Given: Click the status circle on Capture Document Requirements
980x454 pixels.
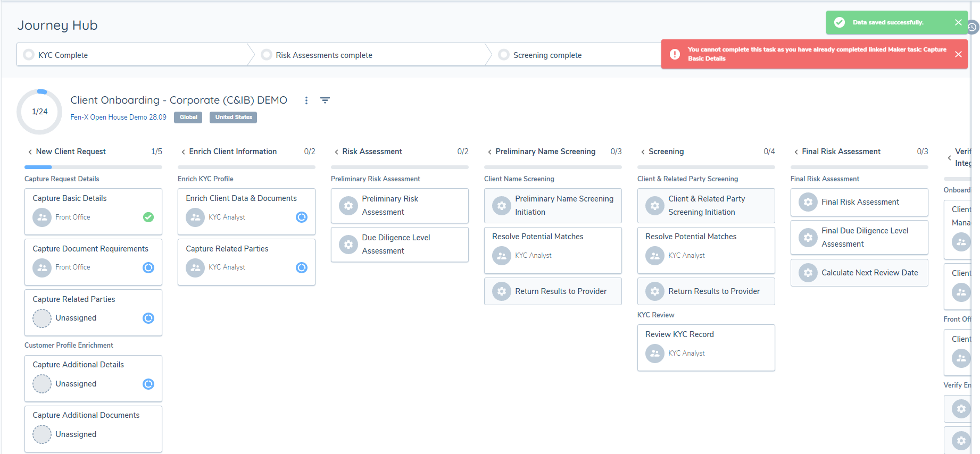Looking at the screenshot, I should [148, 267].
